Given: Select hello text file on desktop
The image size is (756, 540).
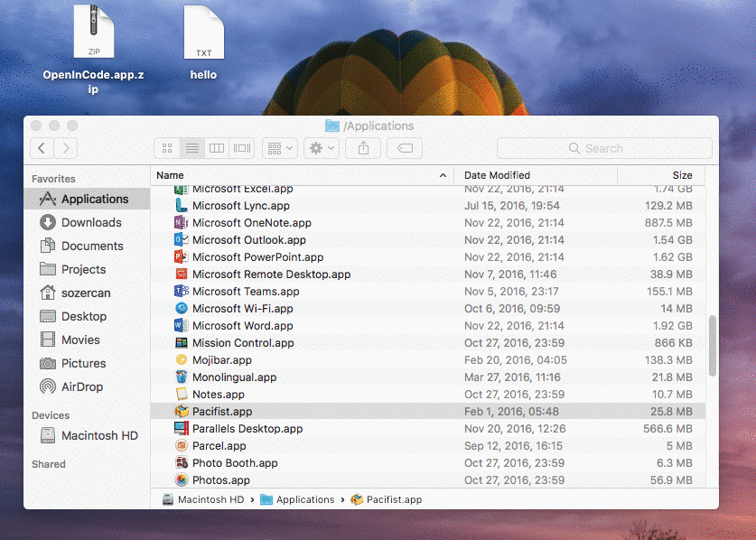Looking at the screenshot, I should click(x=203, y=42).
